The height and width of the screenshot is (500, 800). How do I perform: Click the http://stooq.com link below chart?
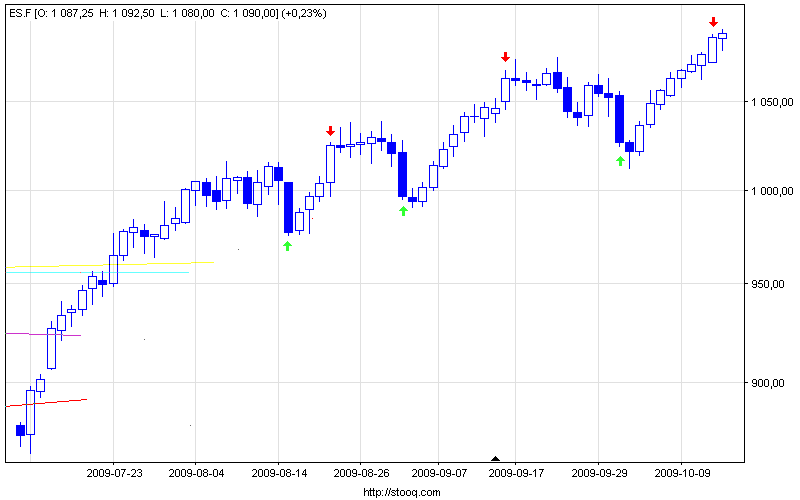402,492
